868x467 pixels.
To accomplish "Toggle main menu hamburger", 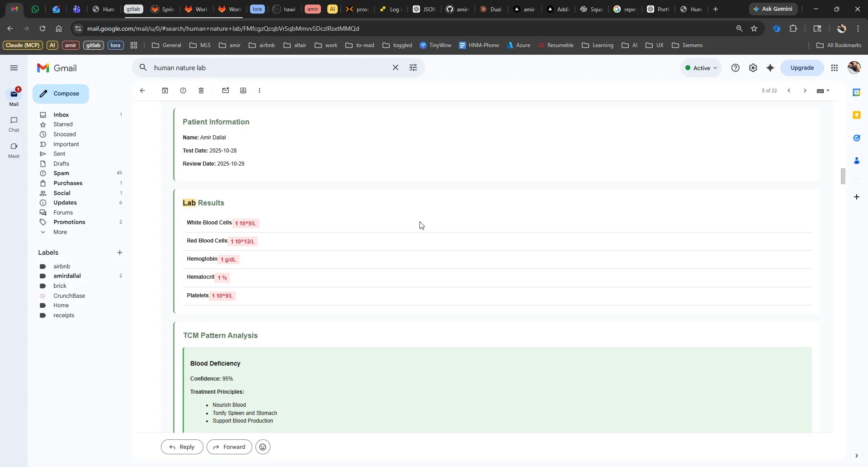I will [x=14, y=68].
